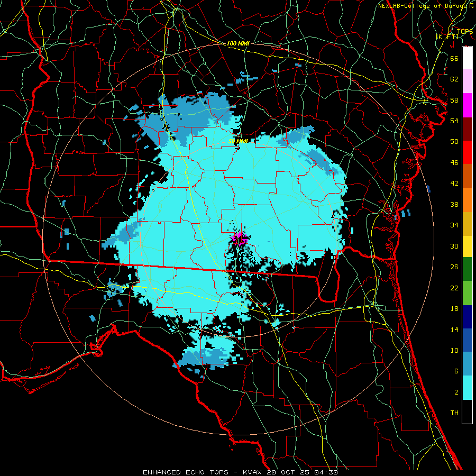Click the bright red legend swatch

(x=467, y=152)
